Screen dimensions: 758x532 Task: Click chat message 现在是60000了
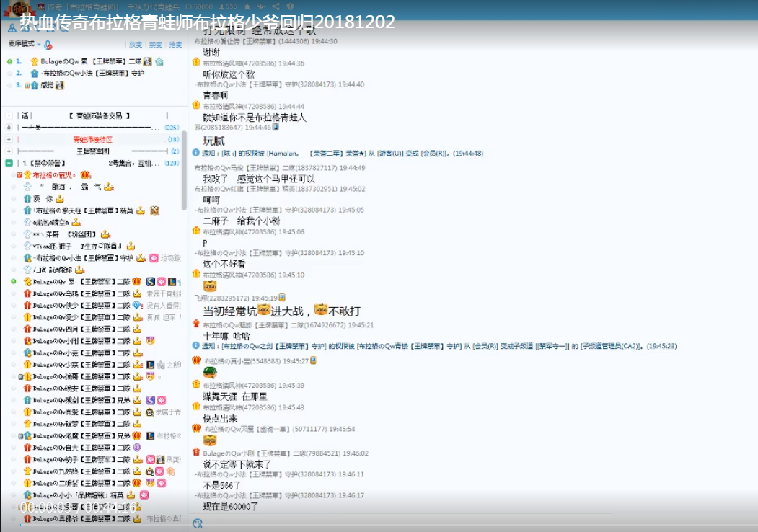click(x=230, y=506)
